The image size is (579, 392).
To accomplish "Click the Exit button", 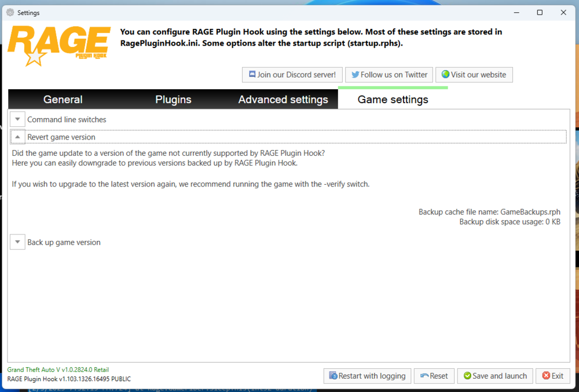I will (553, 376).
